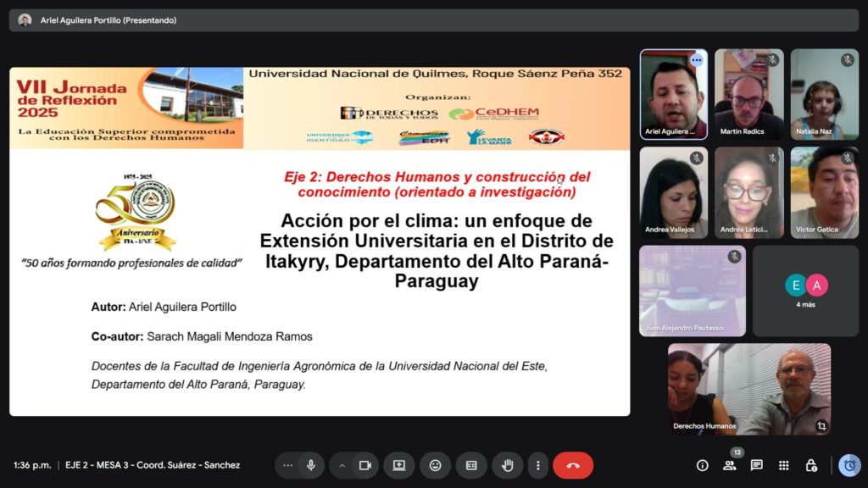Present your screen to the meeting
The image size is (868, 488).
(398, 465)
